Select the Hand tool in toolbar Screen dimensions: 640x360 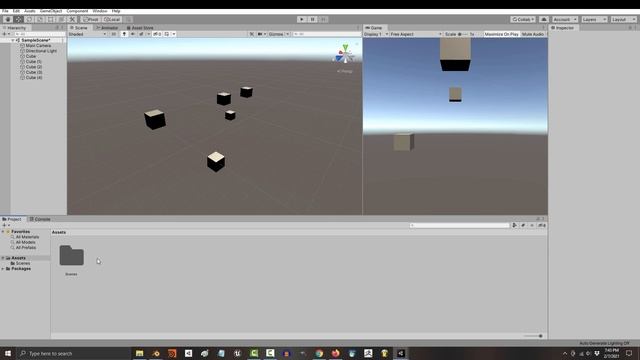click(x=8, y=19)
